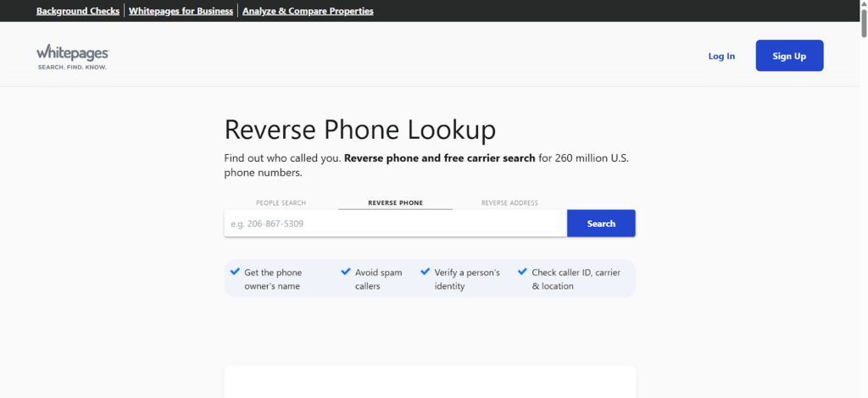Click the Reverse Phone Lookup heading
Image resolution: width=868 pixels, height=398 pixels.
click(x=359, y=130)
